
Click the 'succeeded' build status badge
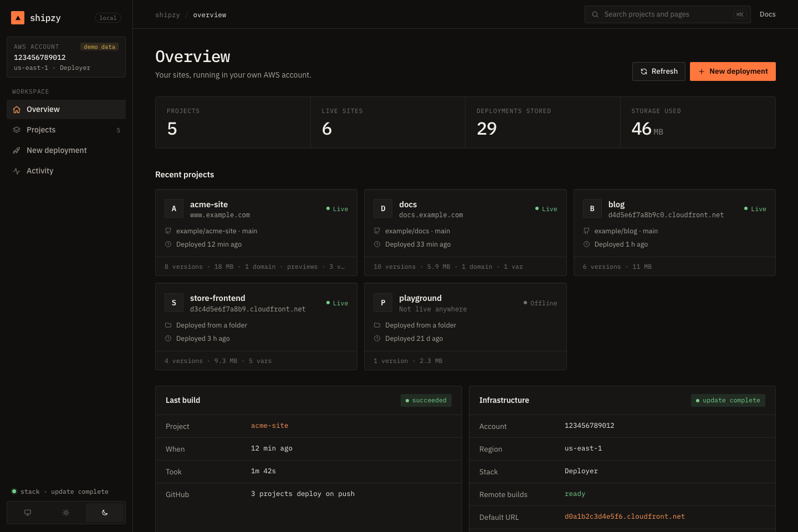(x=426, y=400)
